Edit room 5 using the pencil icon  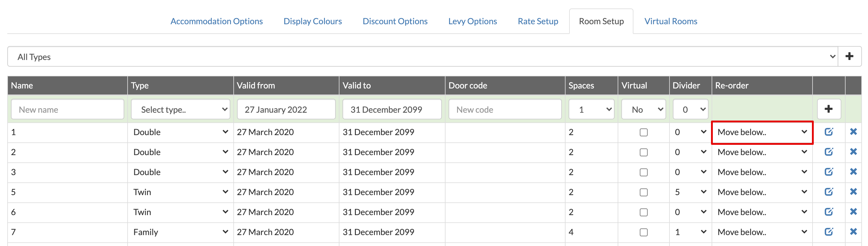pyautogui.click(x=829, y=192)
